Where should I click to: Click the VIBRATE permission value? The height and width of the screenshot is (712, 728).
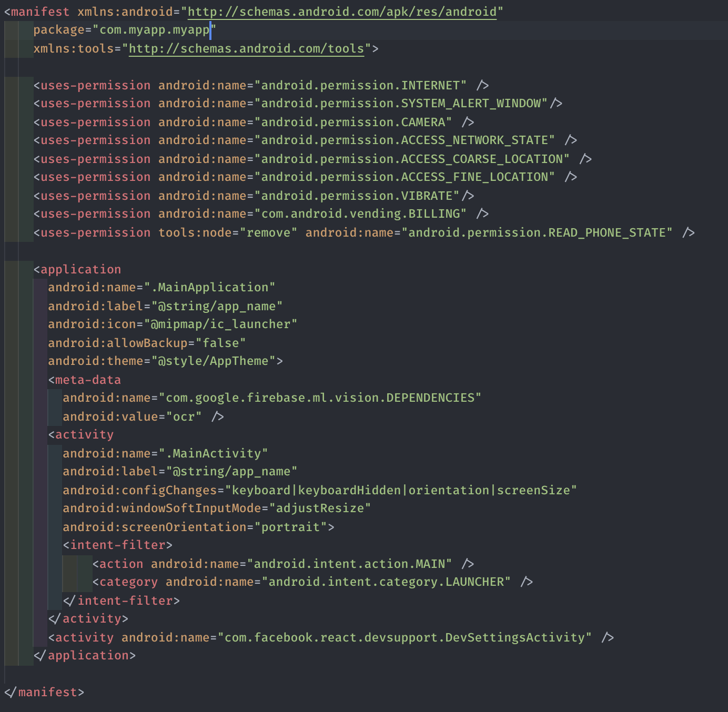point(357,196)
